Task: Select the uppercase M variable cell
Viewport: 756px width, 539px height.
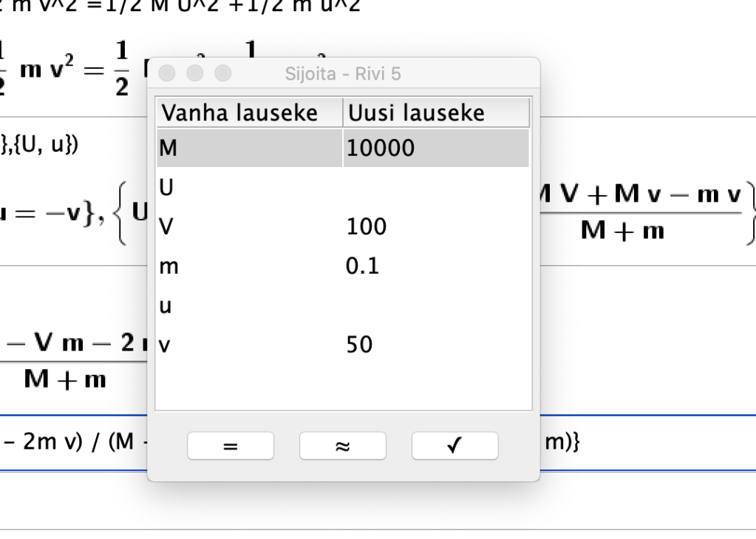Action: [x=249, y=148]
